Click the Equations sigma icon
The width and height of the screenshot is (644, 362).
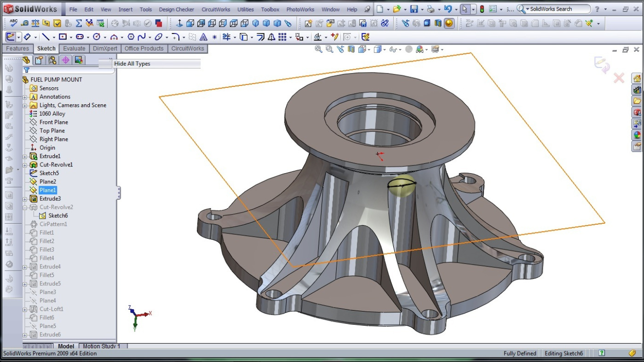79,23
